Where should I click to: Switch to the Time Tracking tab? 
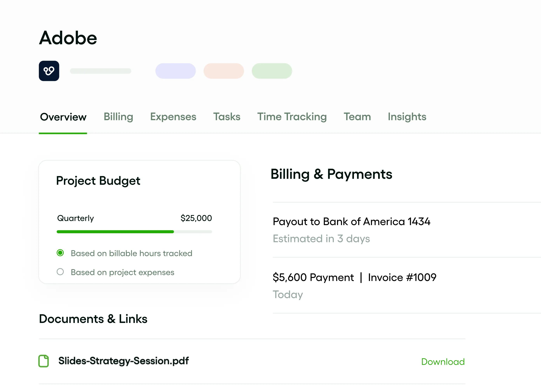(292, 117)
